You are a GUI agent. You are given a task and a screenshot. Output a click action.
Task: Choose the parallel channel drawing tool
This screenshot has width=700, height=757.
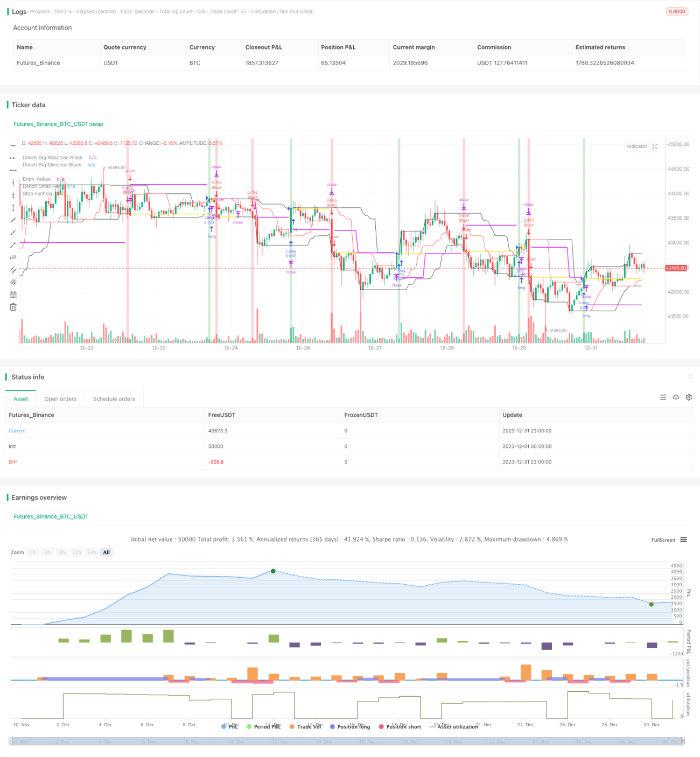click(13, 270)
